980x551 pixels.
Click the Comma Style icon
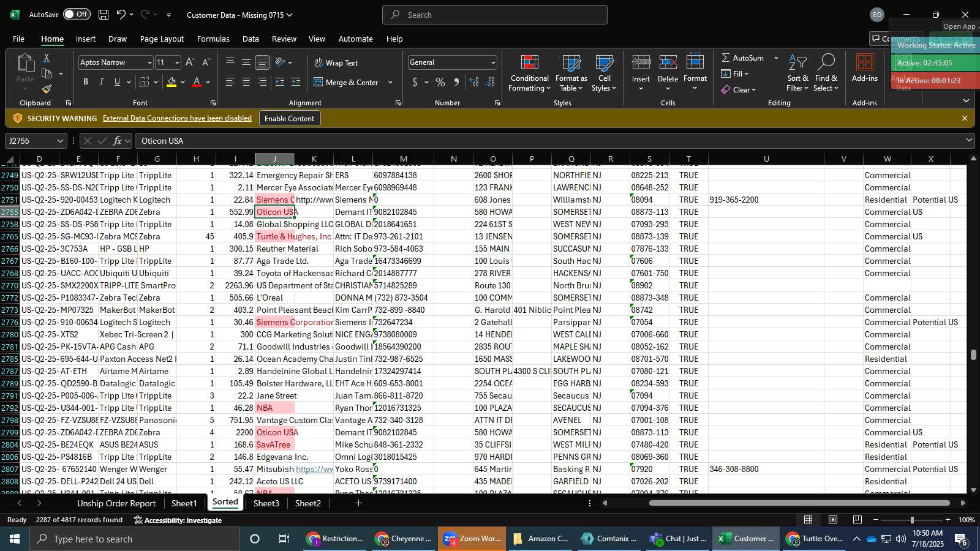(456, 82)
